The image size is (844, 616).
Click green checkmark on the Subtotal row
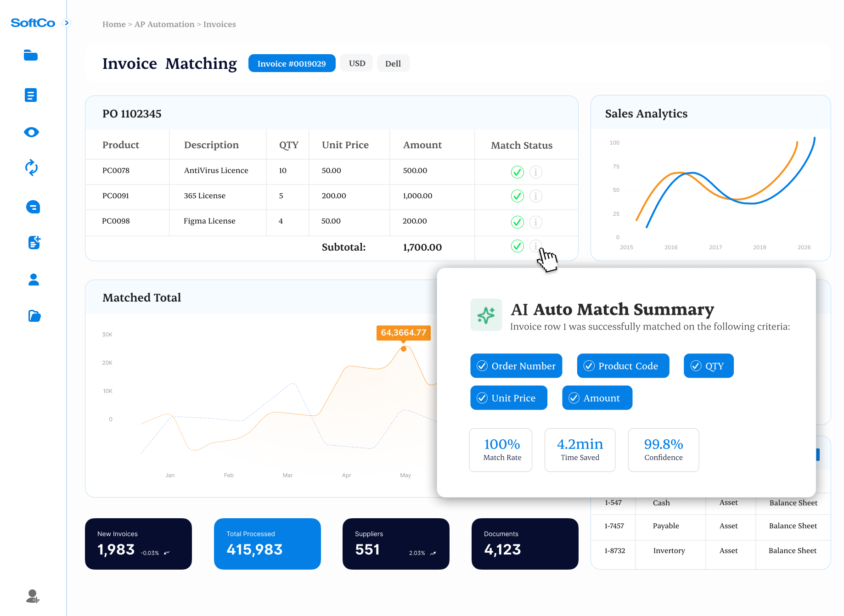pos(518,246)
